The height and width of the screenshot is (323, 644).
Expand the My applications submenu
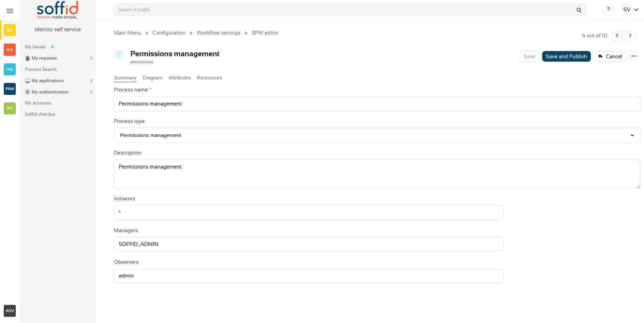coord(91,81)
